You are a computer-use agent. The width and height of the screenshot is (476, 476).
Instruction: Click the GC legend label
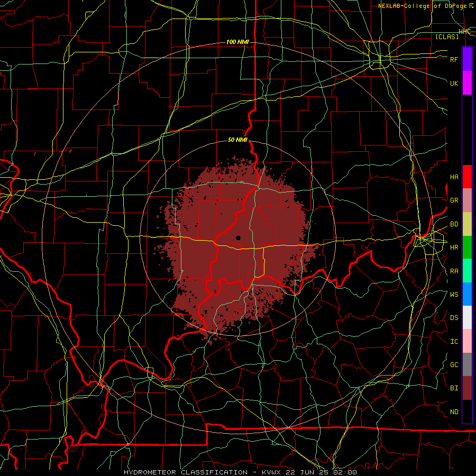(454, 365)
